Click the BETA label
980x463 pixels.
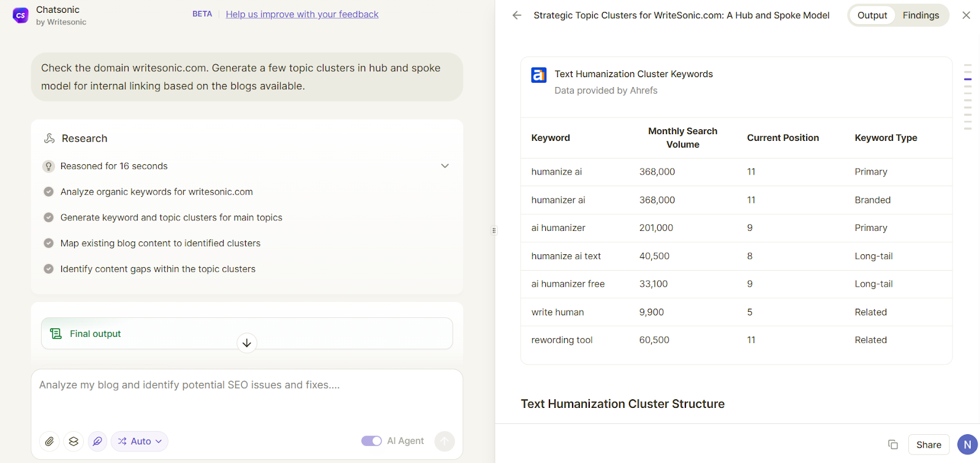[202, 14]
